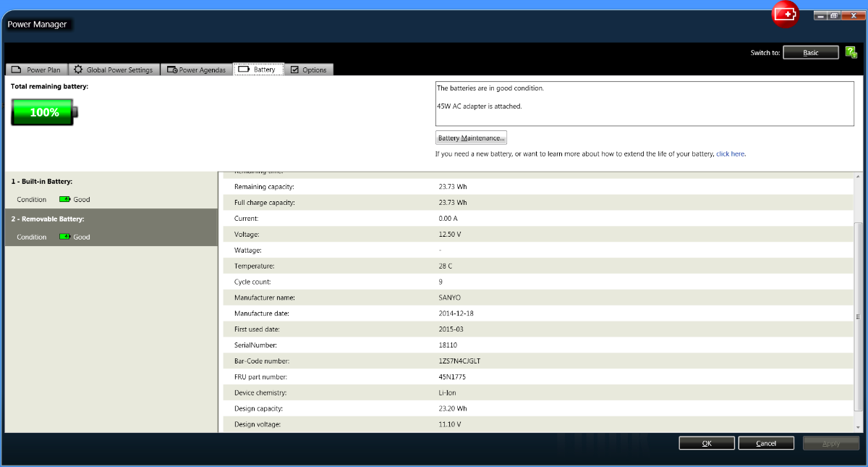Click the Removable Battery green condition icon
The image size is (868, 467).
click(x=65, y=237)
